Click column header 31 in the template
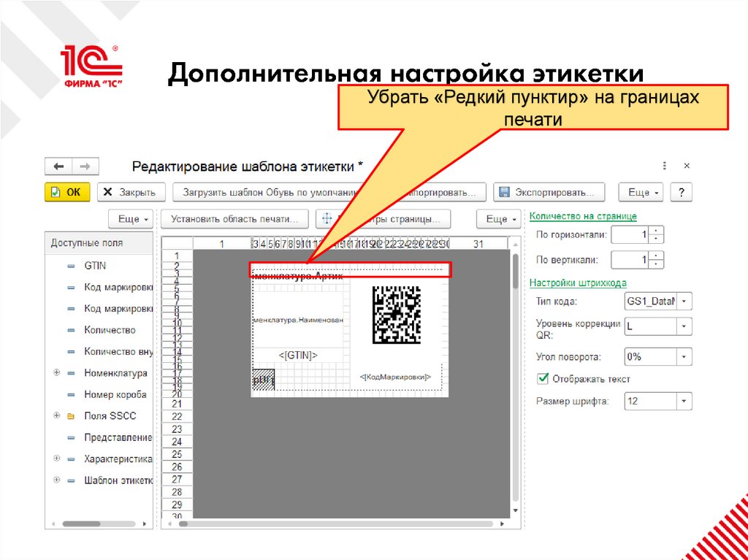The height and width of the screenshot is (560, 748). 478,245
